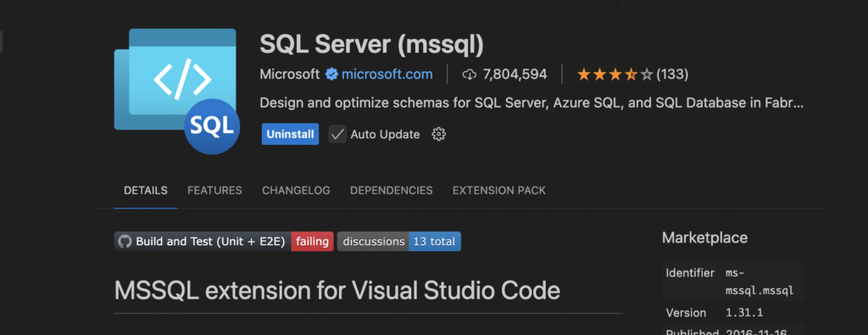The width and height of the screenshot is (868, 335).
Task: Click the verified publisher badge icon
Action: point(331,74)
